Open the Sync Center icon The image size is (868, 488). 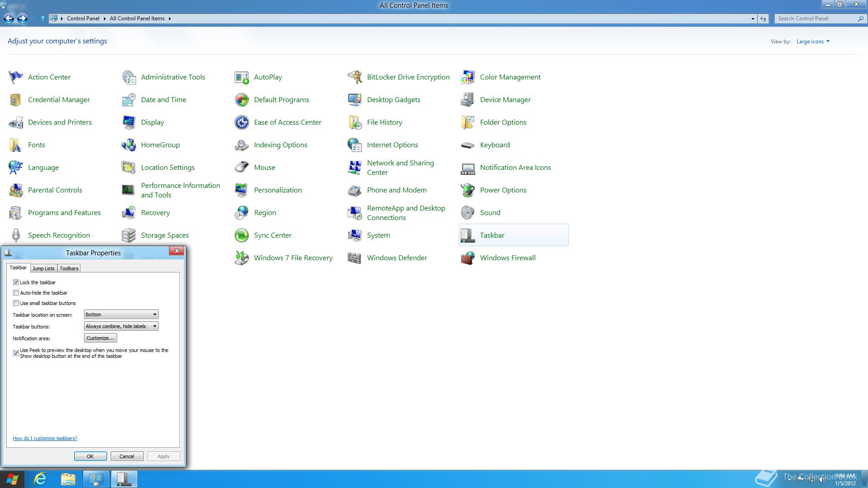click(x=242, y=235)
